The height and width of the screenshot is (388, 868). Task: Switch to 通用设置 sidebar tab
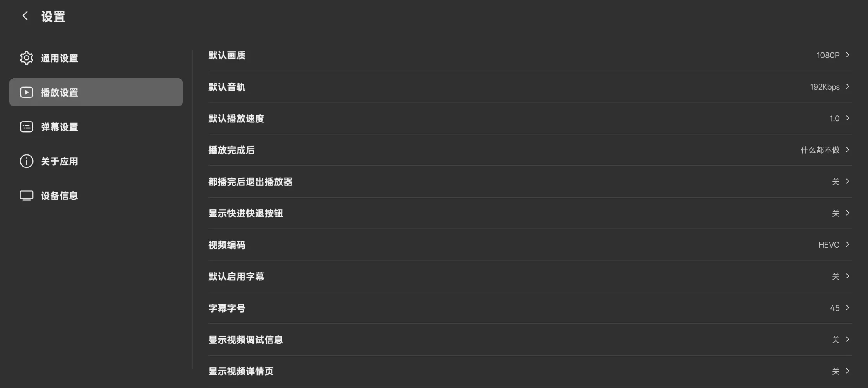coord(96,58)
